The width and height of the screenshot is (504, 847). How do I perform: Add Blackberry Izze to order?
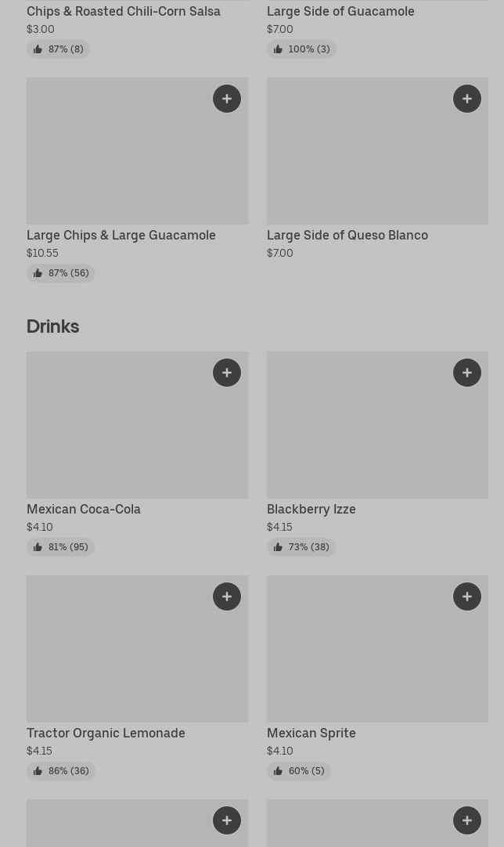click(467, 373)
